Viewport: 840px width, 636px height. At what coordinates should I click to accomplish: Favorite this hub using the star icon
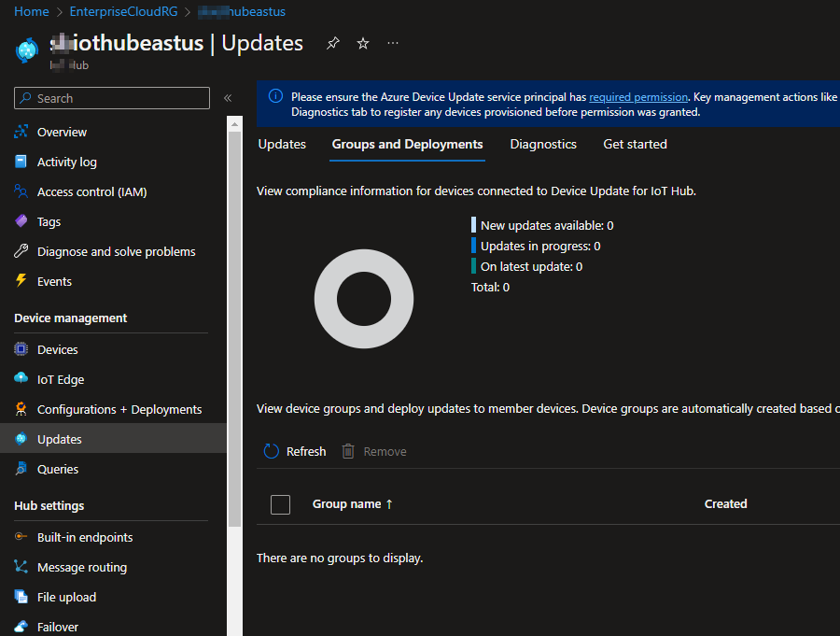pos(363,43)
